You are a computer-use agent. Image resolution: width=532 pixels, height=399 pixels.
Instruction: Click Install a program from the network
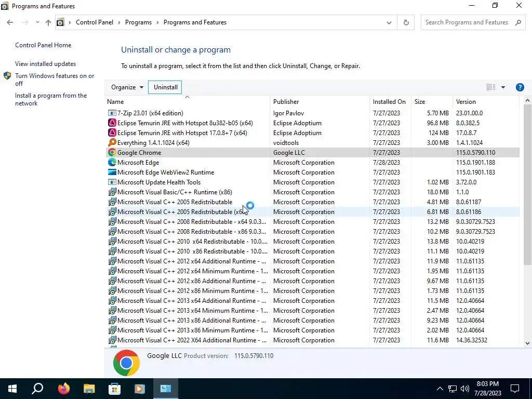click(51, 99)
